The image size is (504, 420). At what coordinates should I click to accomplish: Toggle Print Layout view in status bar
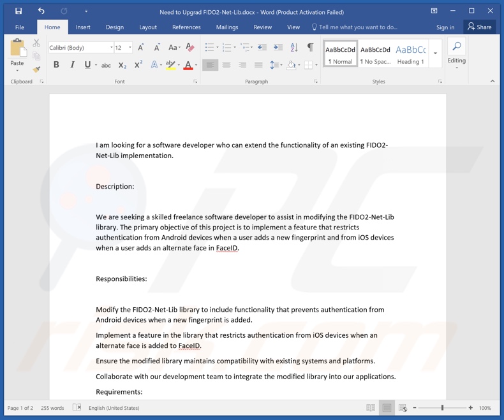tap(387, 408)
